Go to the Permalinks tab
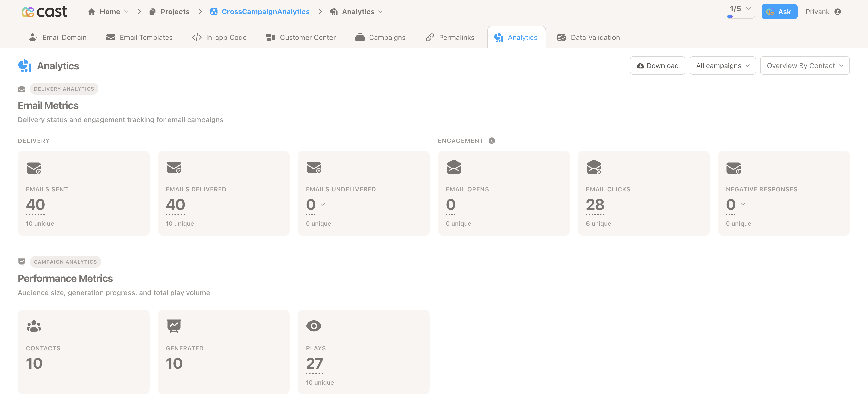This screenshot has width=868, height=404. (x=450, y=37)
